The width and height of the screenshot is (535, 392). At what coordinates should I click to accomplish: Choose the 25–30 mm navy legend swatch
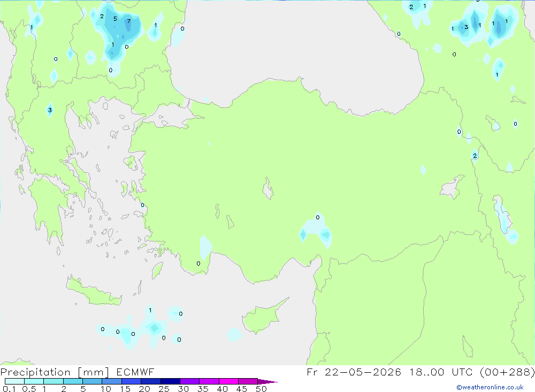[170, 381]
